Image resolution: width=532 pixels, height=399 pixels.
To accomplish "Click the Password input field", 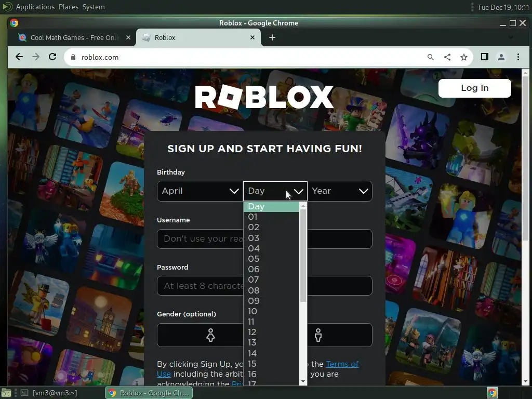I will click(264, 286).
